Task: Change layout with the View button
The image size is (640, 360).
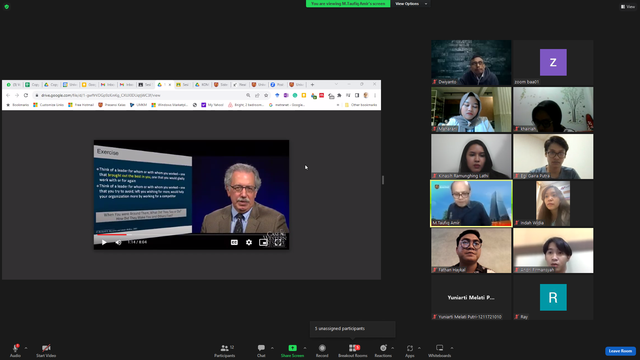Action: (x=628, y=7)
